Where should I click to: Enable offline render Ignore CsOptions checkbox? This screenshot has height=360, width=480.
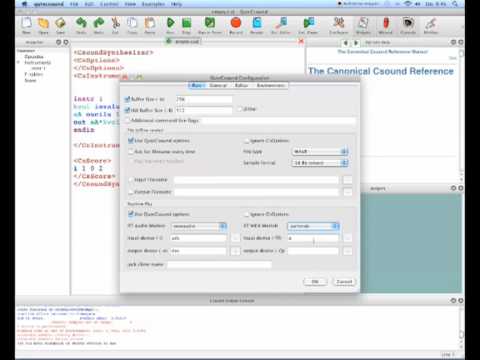247,141
